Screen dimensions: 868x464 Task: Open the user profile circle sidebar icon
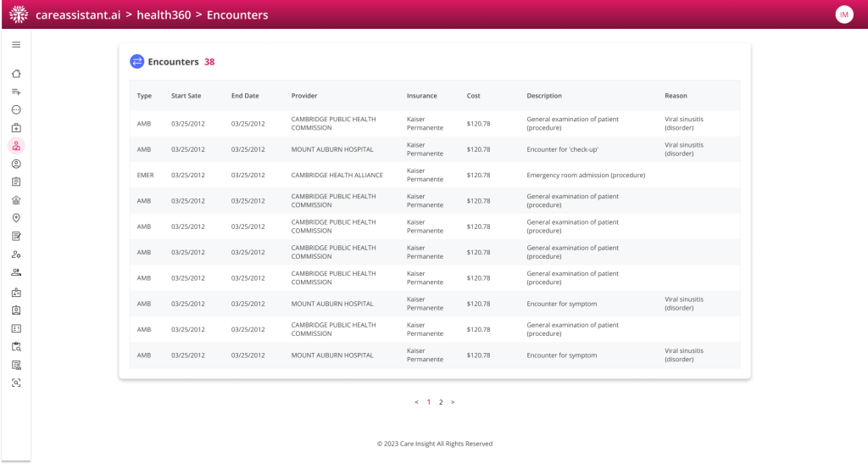16,164
